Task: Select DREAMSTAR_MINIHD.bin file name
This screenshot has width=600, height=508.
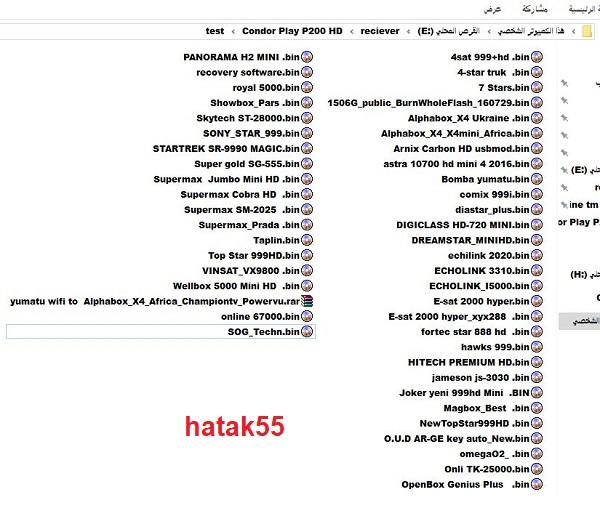Action: (x=470, y=240)
